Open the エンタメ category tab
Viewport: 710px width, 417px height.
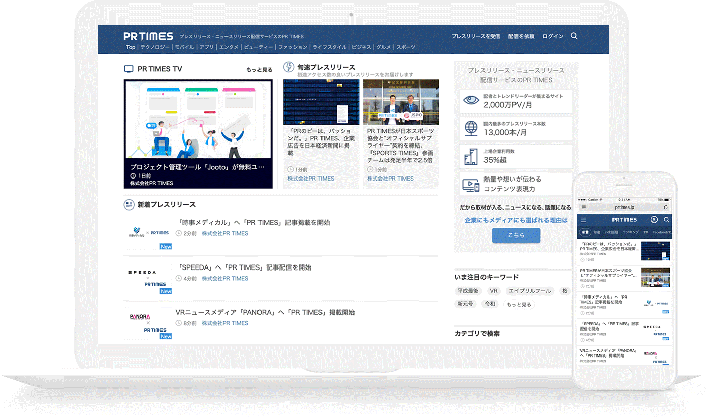pos(229,47)
